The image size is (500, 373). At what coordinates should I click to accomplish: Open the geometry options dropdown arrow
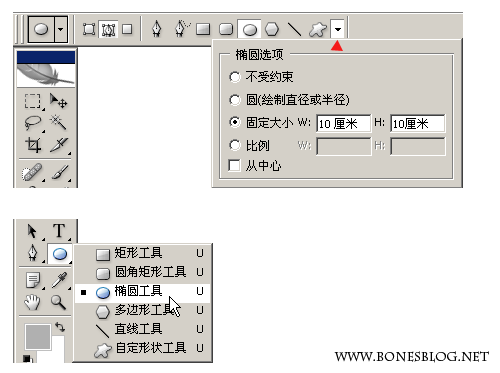[338, 29]
